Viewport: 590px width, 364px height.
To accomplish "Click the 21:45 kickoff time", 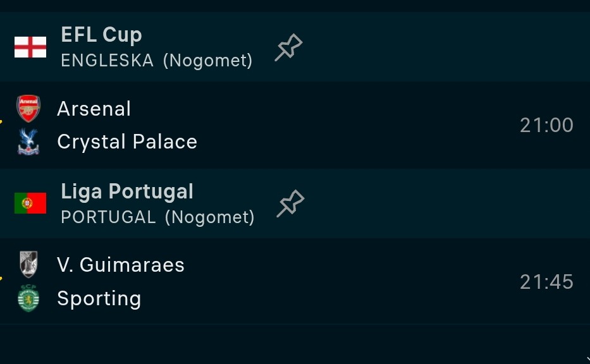I will [x=546, y=282].
